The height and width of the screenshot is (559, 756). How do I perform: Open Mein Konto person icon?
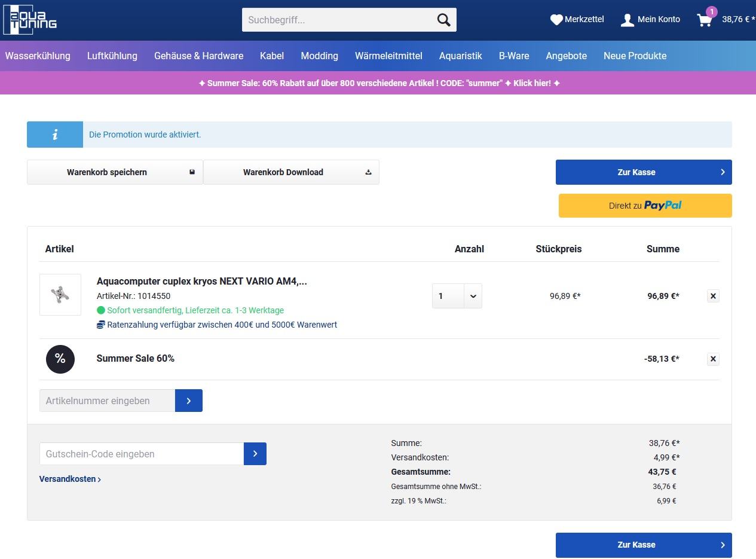tap(628, 20)
